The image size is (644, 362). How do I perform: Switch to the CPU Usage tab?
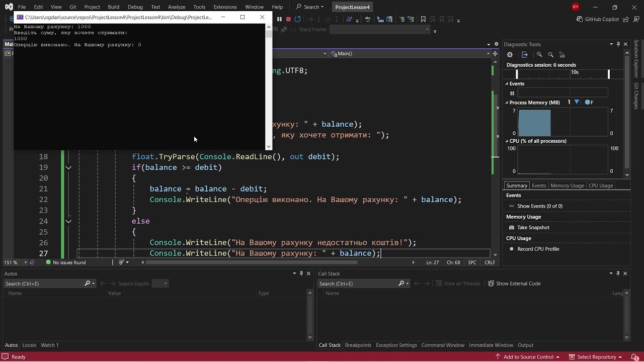[601, 186]
